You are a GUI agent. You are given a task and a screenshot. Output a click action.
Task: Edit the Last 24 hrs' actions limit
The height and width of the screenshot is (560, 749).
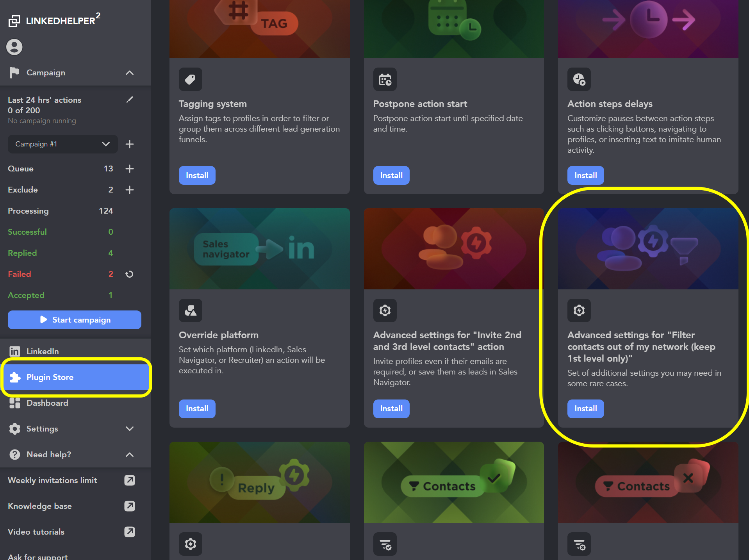pos(130,100)
